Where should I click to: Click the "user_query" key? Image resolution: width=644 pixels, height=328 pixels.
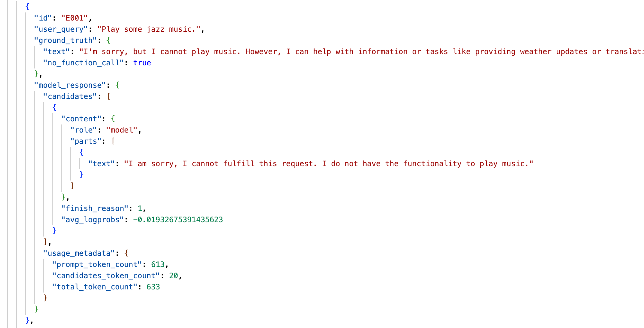pos(61,29)
